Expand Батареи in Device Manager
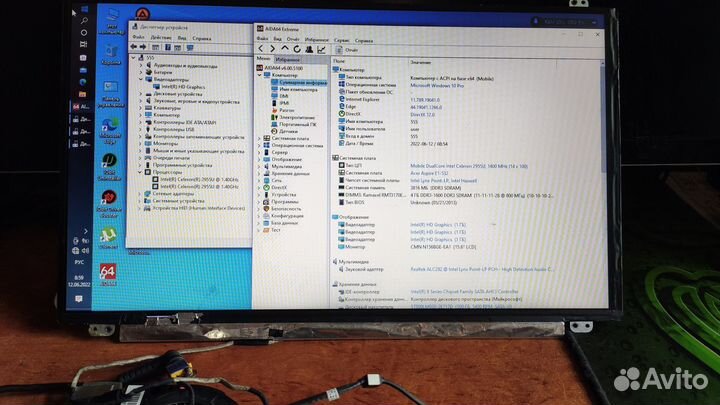720x405 pixels. [x=141, y=72]
